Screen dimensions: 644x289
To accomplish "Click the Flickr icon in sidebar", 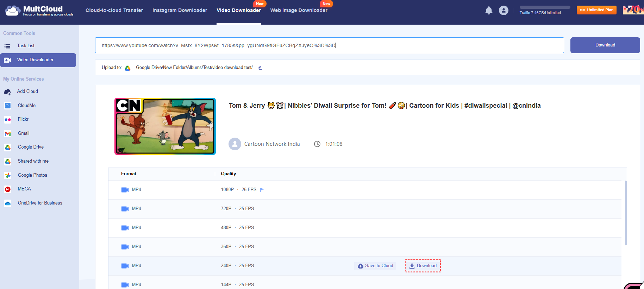I will (8, 119).
